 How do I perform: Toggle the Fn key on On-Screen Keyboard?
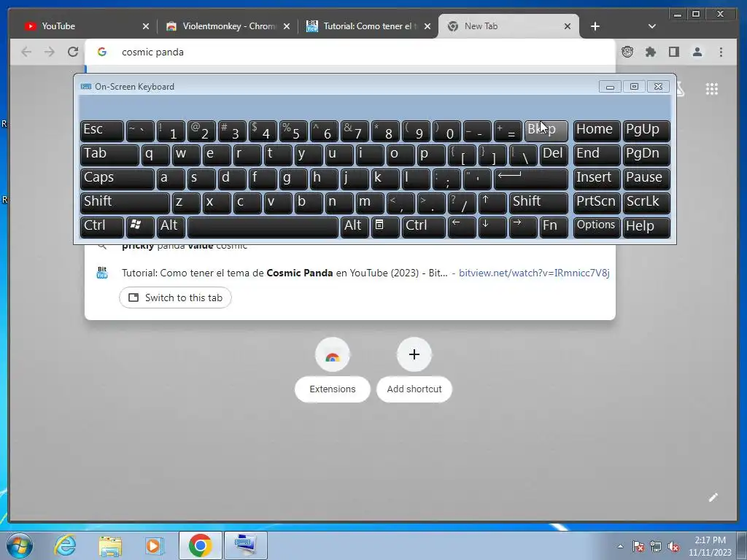click(554, 227)
